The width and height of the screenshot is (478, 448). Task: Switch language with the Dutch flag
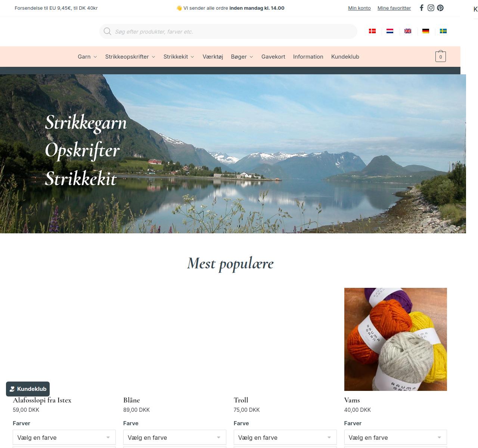(x=390, y=31)
